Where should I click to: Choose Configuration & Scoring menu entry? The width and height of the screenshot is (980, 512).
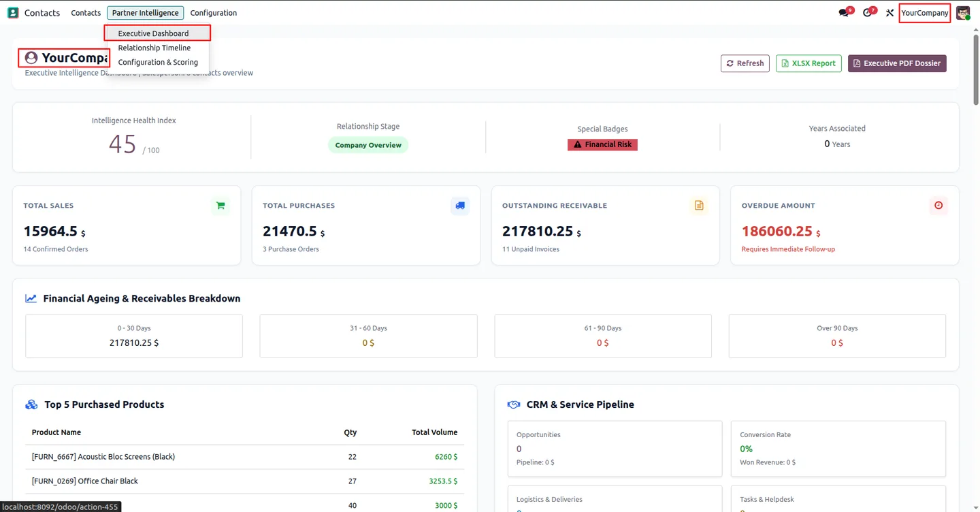pos(157,62)
